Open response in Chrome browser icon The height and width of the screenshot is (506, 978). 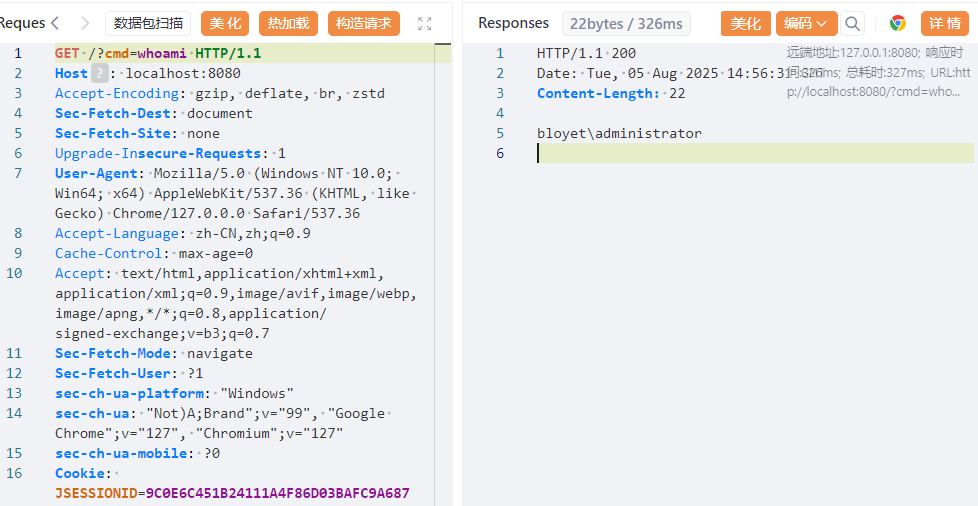coord(897,23)
